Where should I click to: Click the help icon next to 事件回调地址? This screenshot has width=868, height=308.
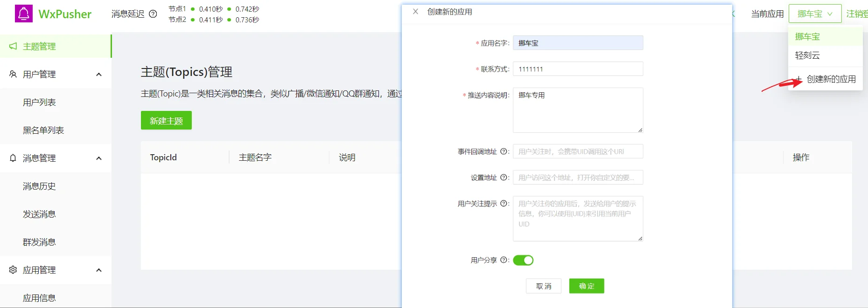(x=504, y=151)
